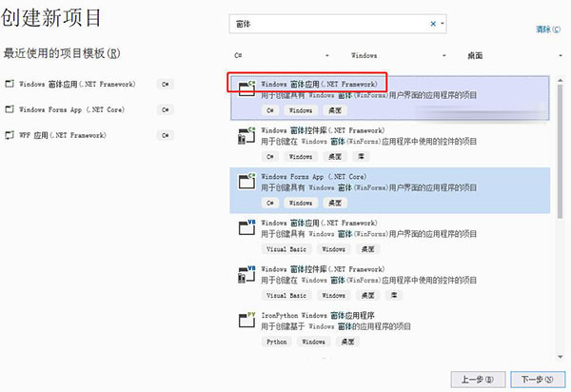Click the Visual Basic tag on VB 窗体应用 template

click(286, 249)
